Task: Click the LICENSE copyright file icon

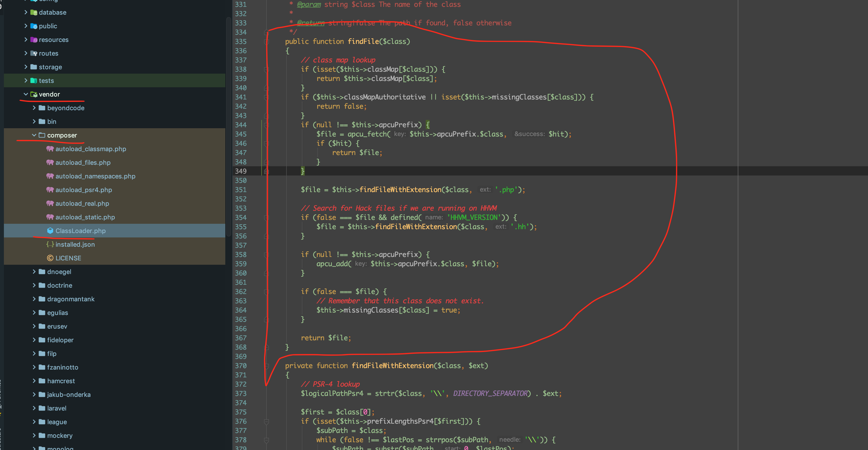Action: coord(50,258)
